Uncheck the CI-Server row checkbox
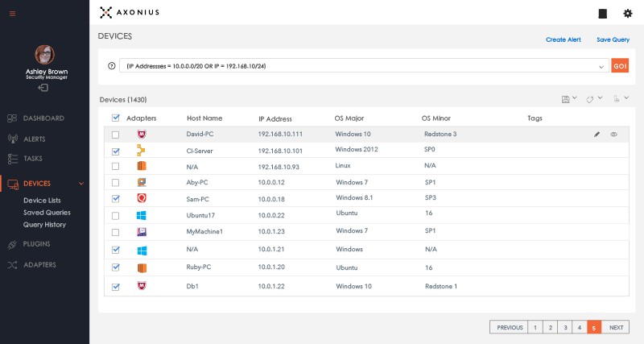Image resolution: width=644 pixels, height=344 pixels. (x=116, y=151)
